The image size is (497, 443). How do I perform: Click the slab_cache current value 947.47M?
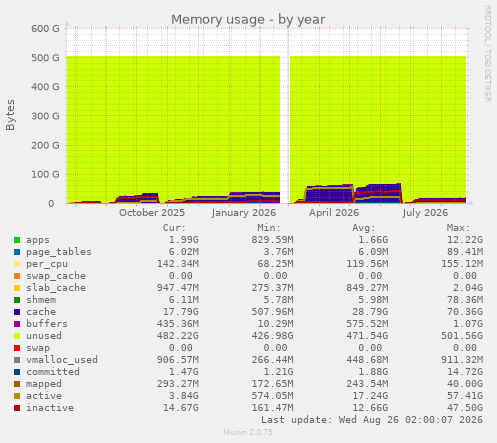(x=178, y=288)
